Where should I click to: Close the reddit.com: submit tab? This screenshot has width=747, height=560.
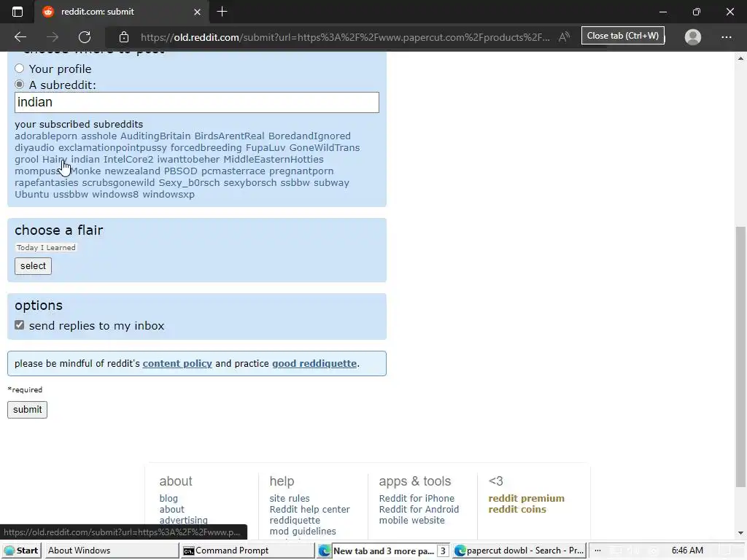(x=197, y=12)
